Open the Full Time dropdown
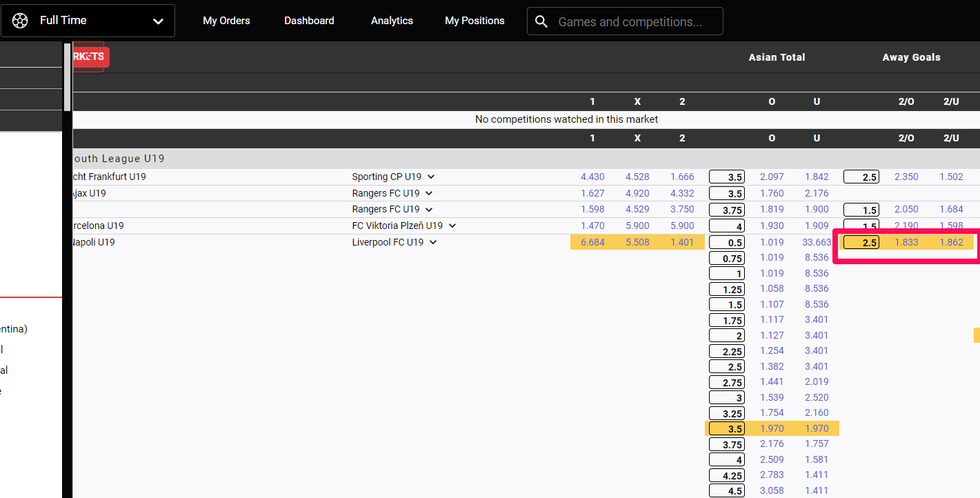This screenshot has height=498, width=980. [158, 21]
